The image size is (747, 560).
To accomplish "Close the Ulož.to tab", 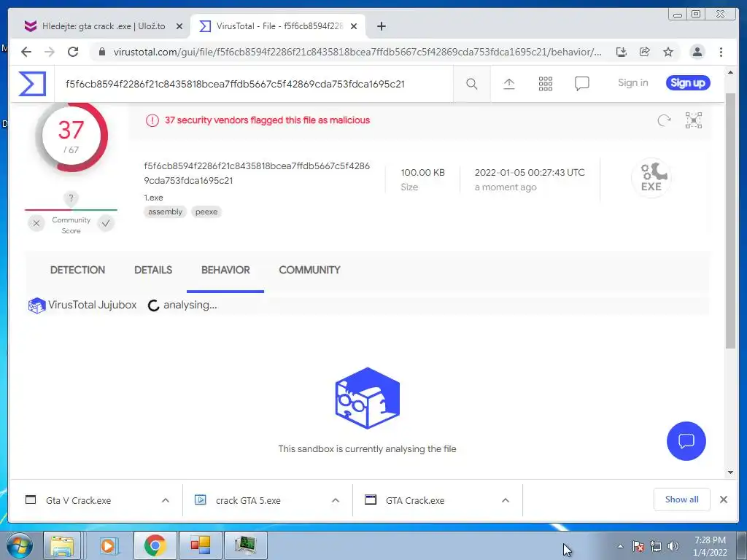I will pyautogui.click(x=179, y=26).
